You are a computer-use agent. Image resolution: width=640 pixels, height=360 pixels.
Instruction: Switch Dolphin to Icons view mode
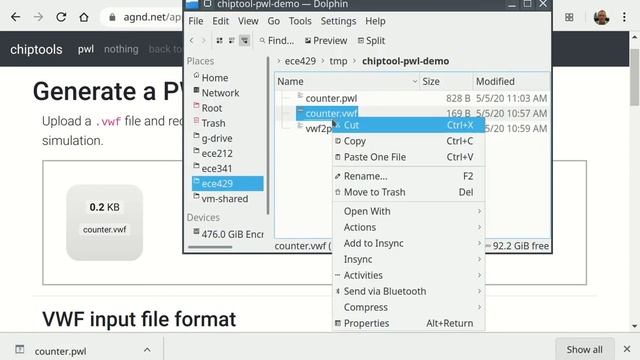(x=220, y=40)
